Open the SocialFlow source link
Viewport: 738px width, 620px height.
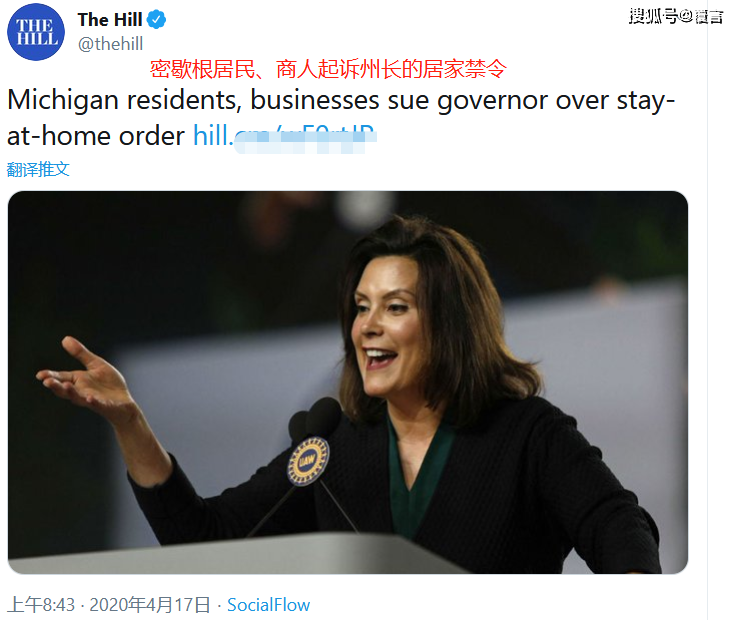pyautogui.click(x=268, y=605)
